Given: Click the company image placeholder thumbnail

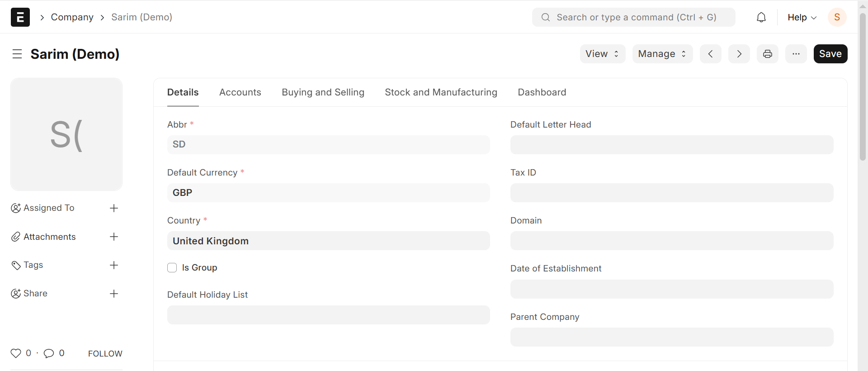Looking at the screenshot, I should [x=66, y=134].
